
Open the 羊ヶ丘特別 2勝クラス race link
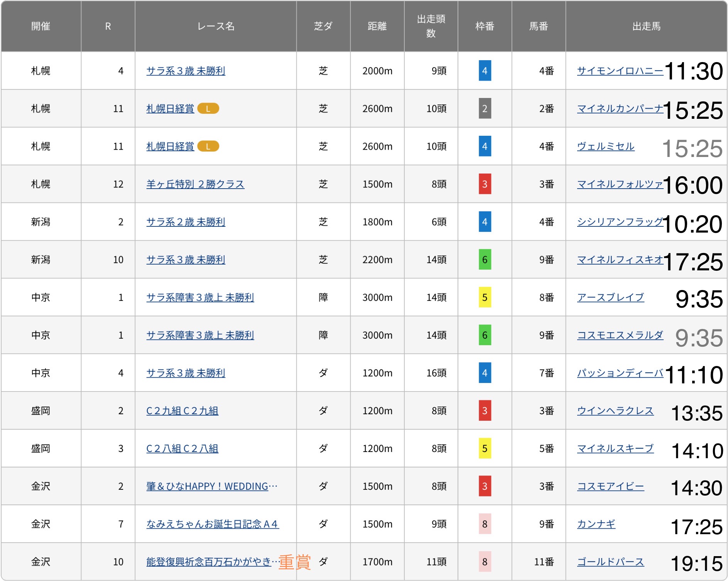[x=195, y=184]
